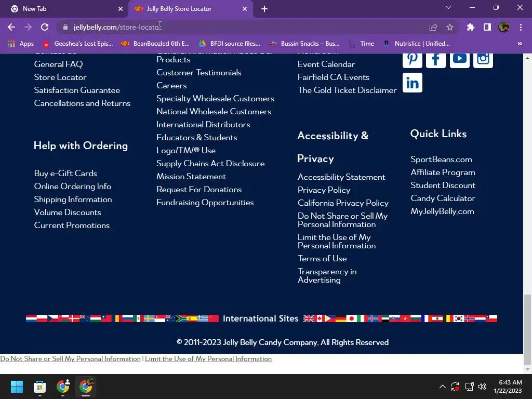Image resolution: width=532 pixels, height=399 pixels.
Task: Open Accessibility Statement link
Action: click(341, 177)
